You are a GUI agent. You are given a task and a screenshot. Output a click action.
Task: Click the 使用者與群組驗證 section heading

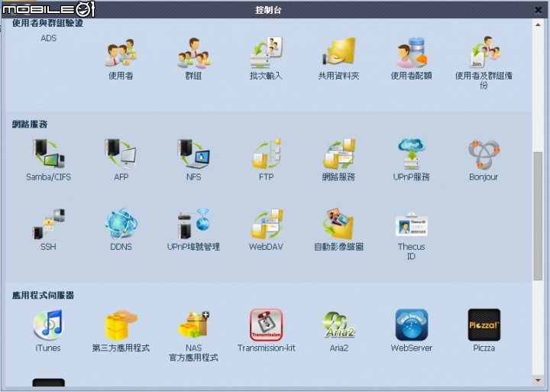point(47,23)
